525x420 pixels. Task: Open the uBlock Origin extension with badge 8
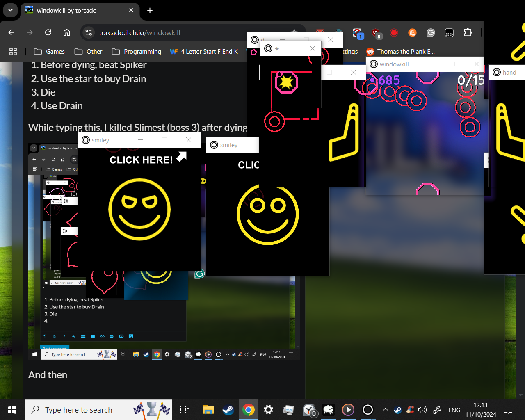pos(376,33)
